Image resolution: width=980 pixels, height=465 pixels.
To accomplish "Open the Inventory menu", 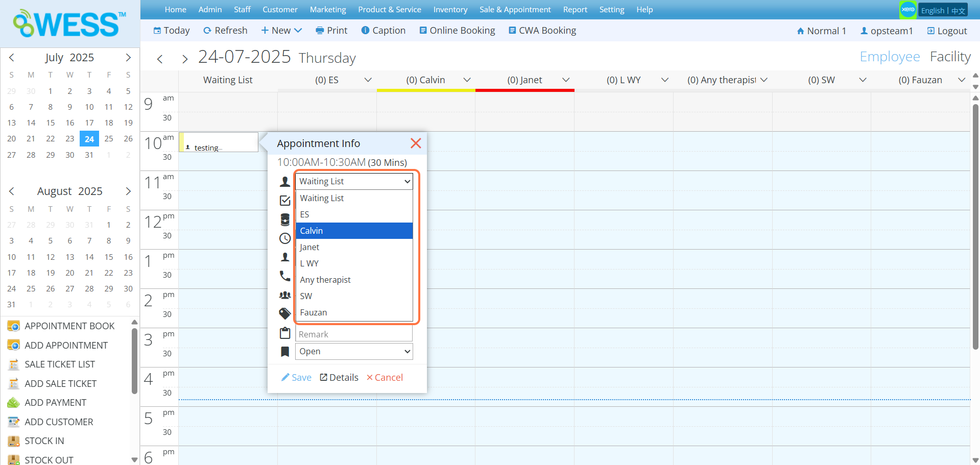I will pyautogui.click(x=450, y=10).
